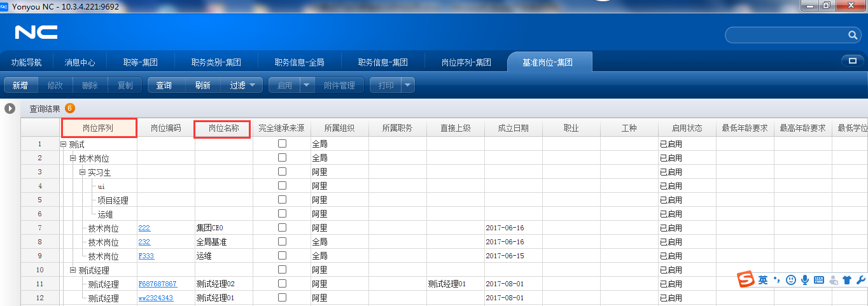Click the 刷新 button
Screen dimensions: 868x306
point(203,85)
